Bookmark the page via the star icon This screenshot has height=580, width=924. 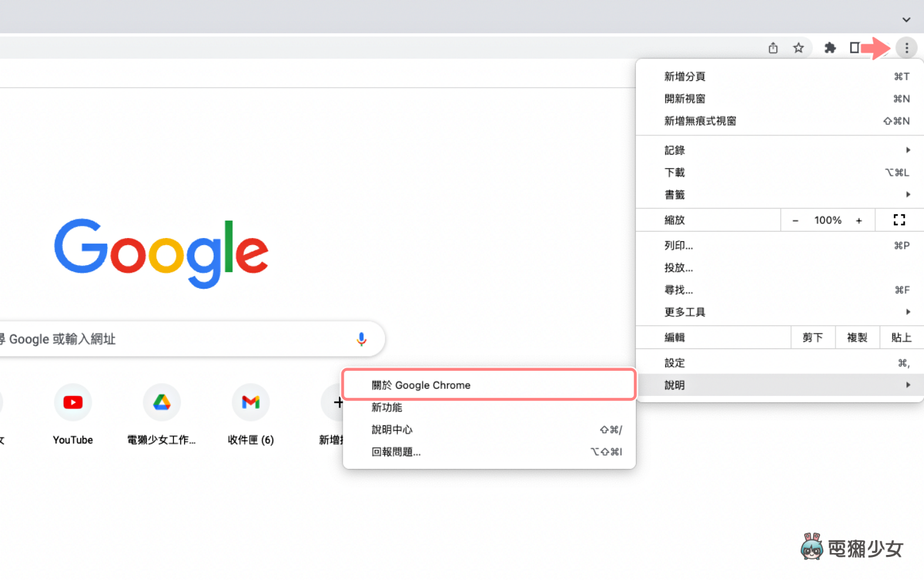click(x=798, y=47)
